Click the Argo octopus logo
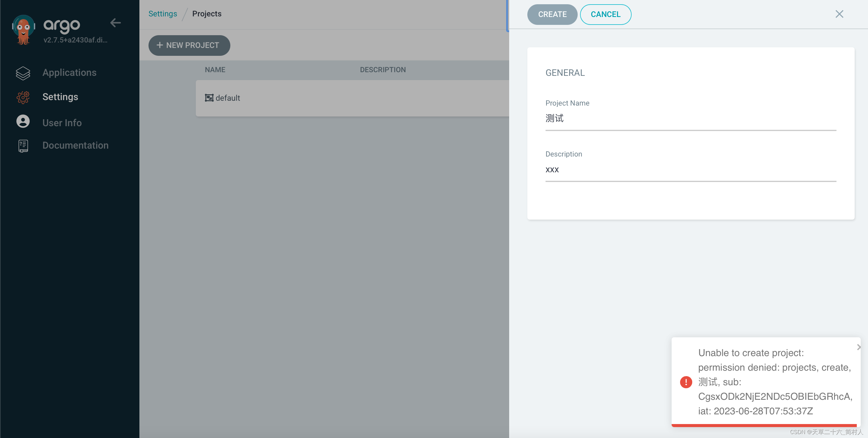The height and width of the screenshot is (438, 868). pyautogui.click(x=23, y=29)
